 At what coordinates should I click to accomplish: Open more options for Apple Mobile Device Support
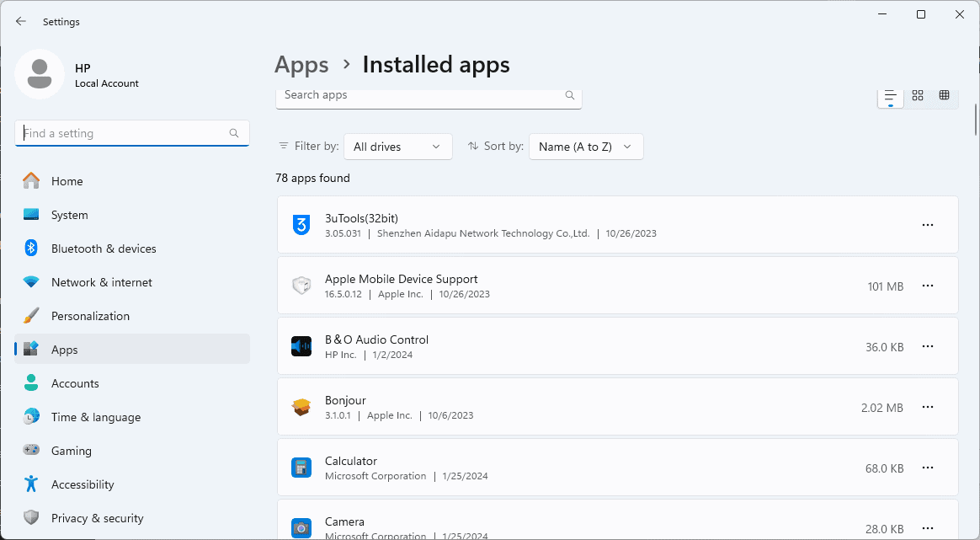tap(928, 286)
